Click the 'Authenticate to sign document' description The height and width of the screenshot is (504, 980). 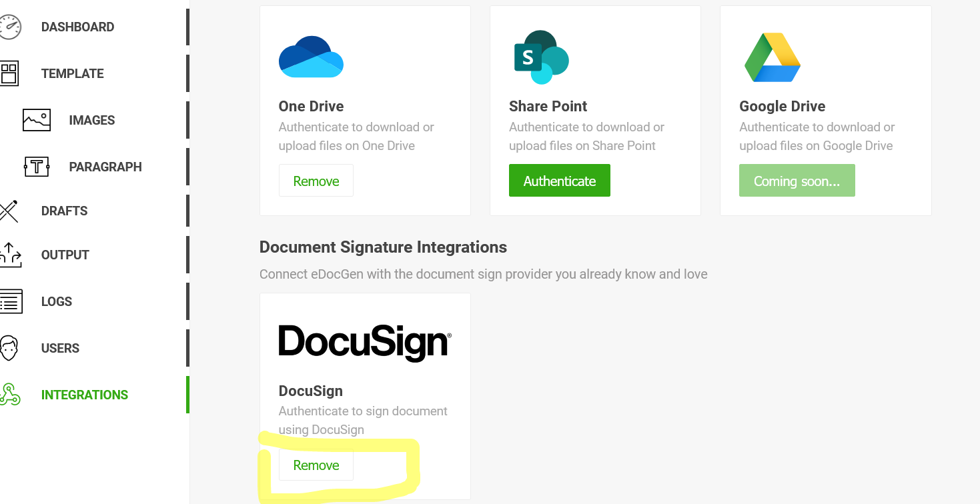point(363,420)
